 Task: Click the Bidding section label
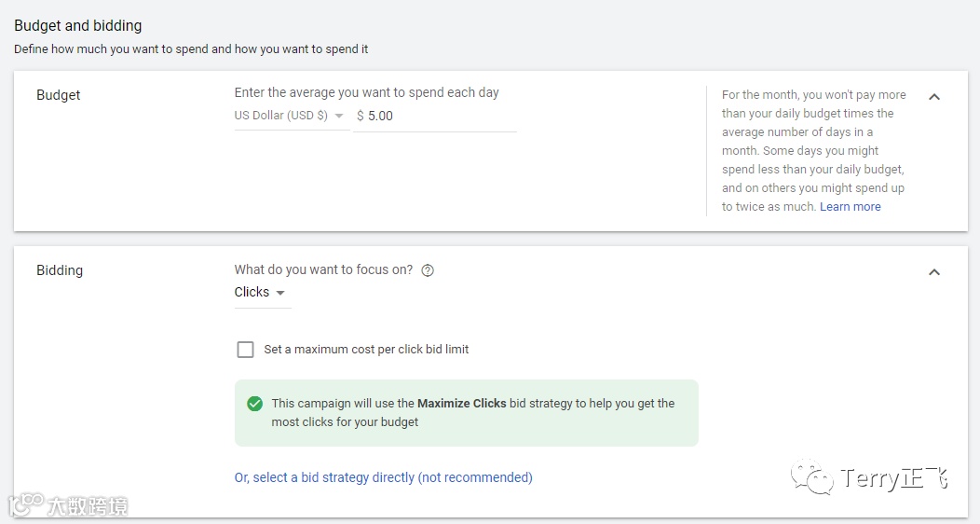pos(60,270)
